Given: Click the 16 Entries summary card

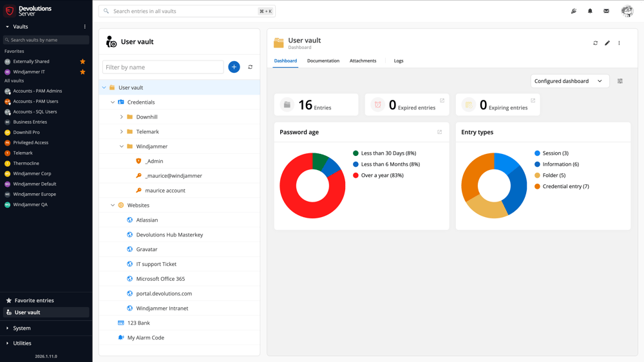Looking at the screenshot, I should pos(316,105).
